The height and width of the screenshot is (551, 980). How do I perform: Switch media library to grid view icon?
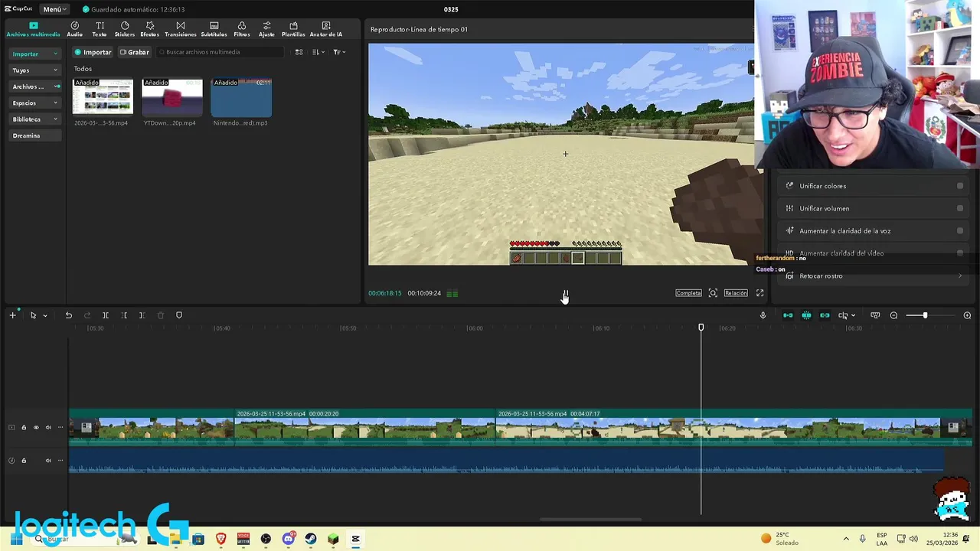(299, 52)
